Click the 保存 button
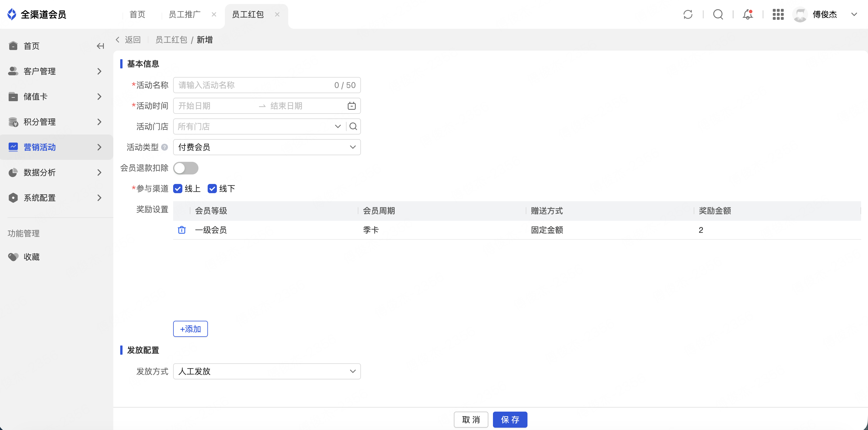The width and height of the screenshot is (868, 430). pyautogui.click(x=510, y=420)
